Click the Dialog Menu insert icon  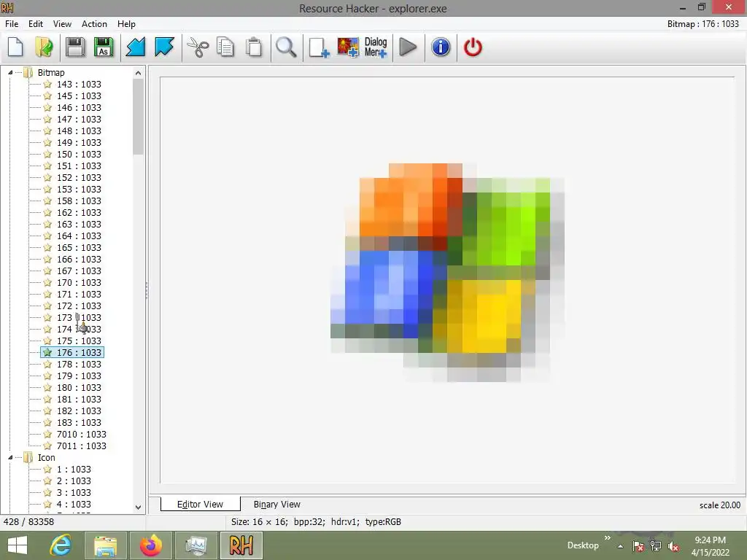[376, 47]
